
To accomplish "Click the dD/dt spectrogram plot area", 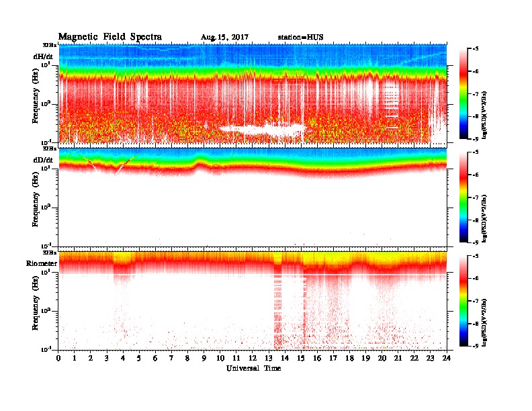I will point(253,197).
